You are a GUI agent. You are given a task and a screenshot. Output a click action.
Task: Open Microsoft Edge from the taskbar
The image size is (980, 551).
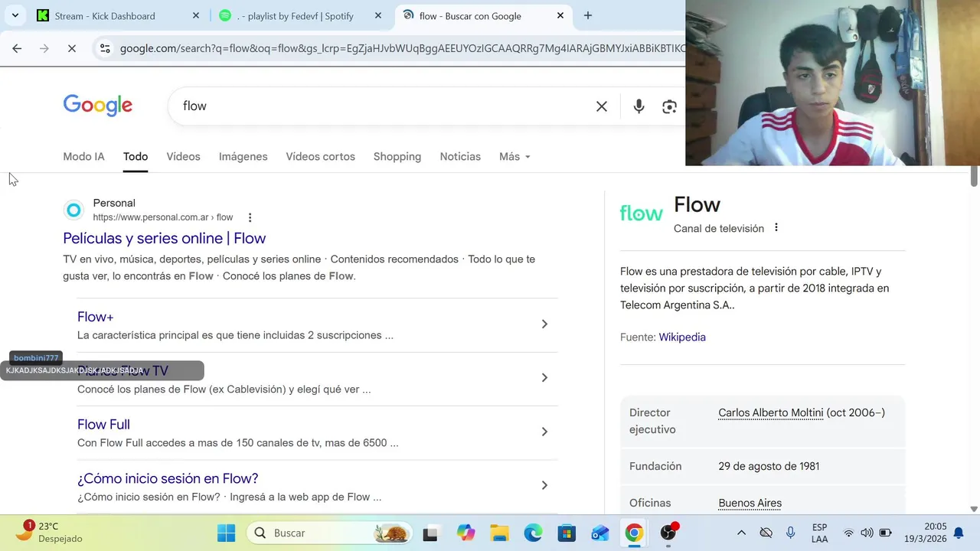(533, 533)
